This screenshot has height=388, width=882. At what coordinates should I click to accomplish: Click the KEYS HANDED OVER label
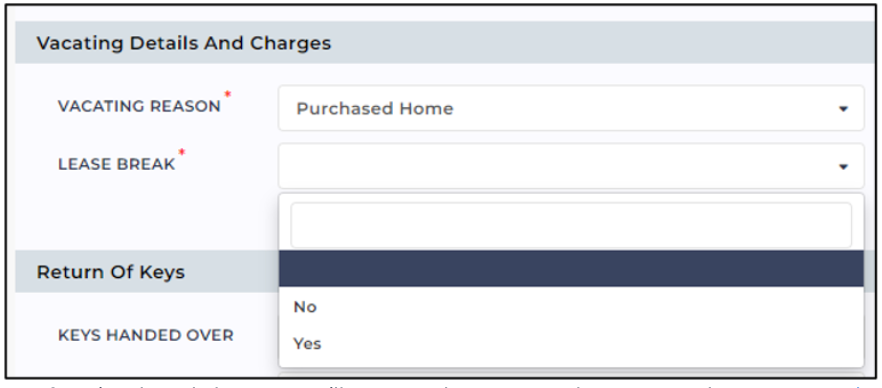[146, 336]
